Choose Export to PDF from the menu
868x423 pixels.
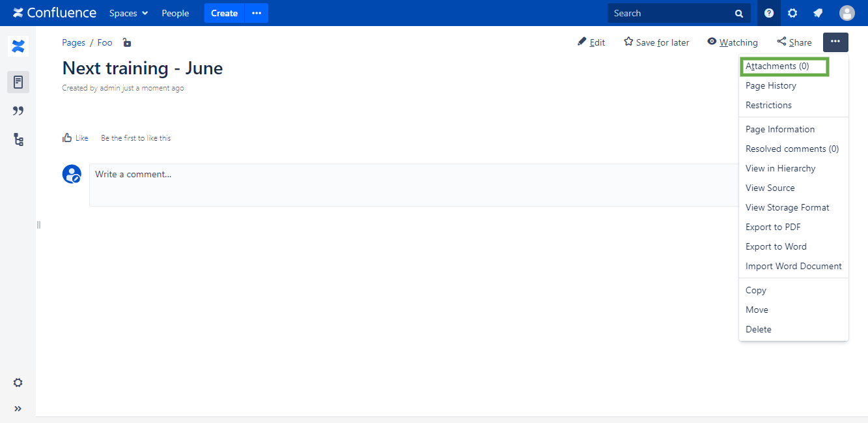[773, 227]
